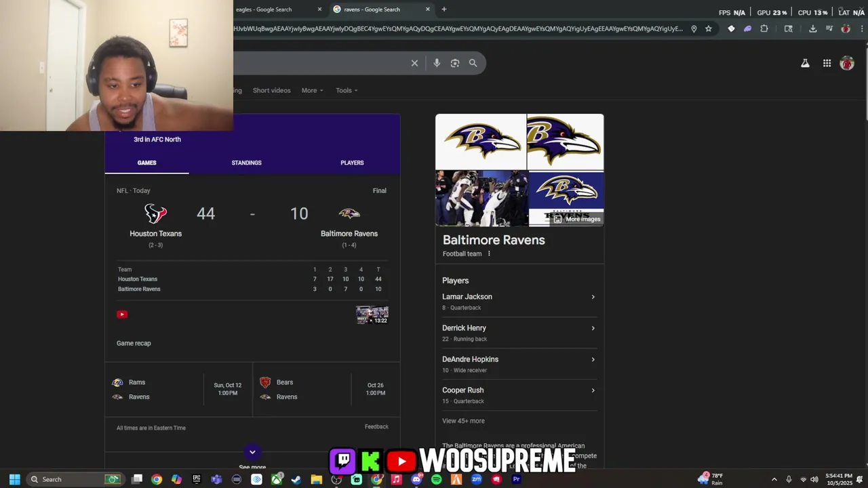
Task: Select the Short videos filter
Action: tap(271, 90)
